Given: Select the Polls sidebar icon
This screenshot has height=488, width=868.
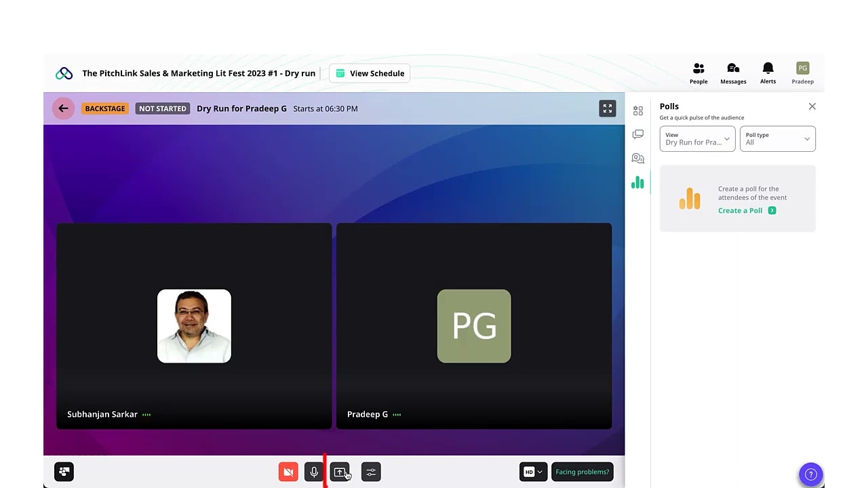Looking at the screenshot, I should 637,182.
